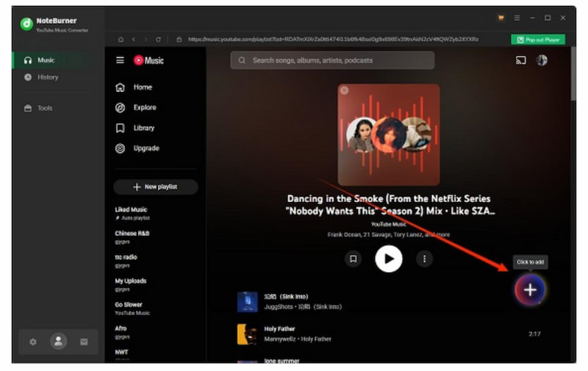Click the purple plus add button

pos(530,289)
